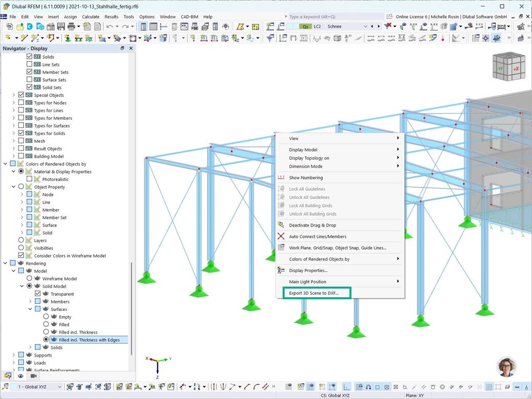Click the Qs button near the load case selector

(305, 26)
